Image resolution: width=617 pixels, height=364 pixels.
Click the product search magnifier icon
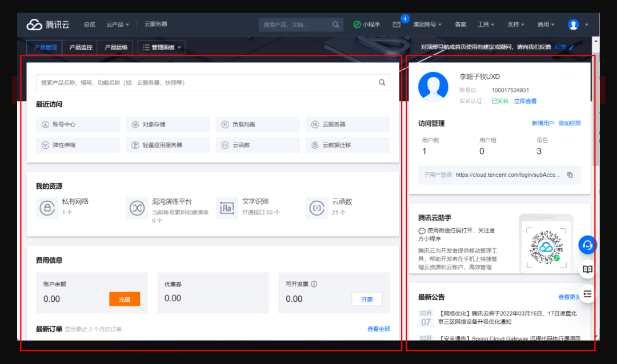click(x=382, y=83)
